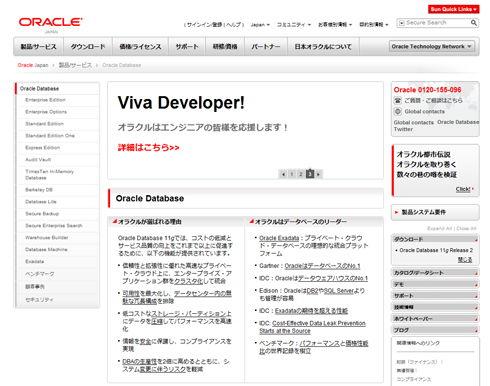This screenshot has width=490, height=386.
Task: Click the Oracle Japan breadcrumb
Action: [33, 65]
